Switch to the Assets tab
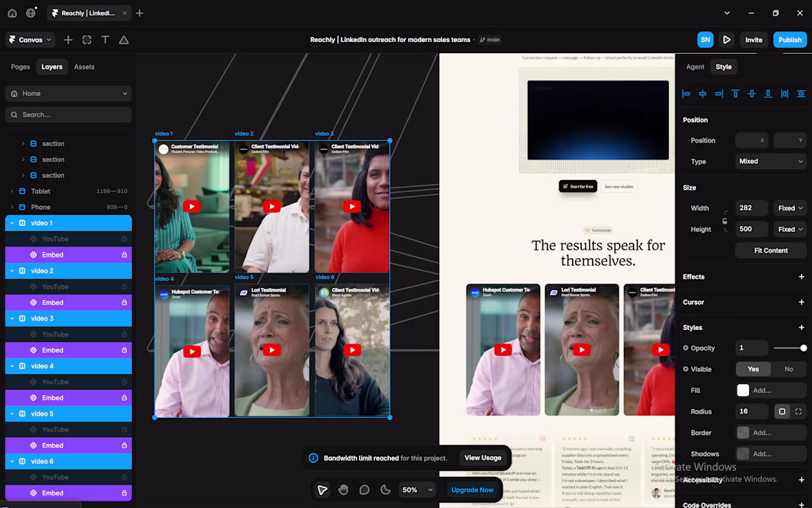Viewport: 812px width, 508px height. tap(84, 66)
